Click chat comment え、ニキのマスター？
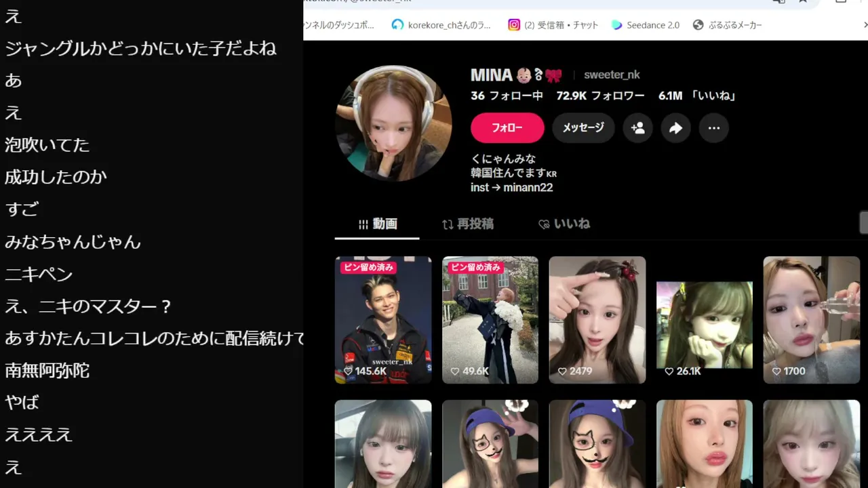Screen dimensions: 868x488 [x=88, y=306]
